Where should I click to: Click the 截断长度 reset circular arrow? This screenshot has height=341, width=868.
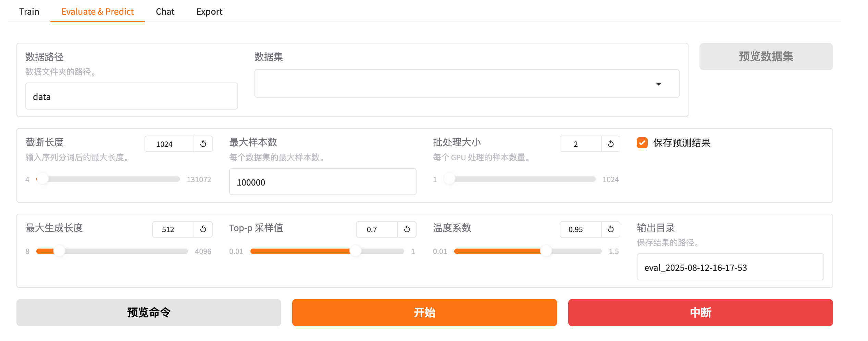[203, 143]
